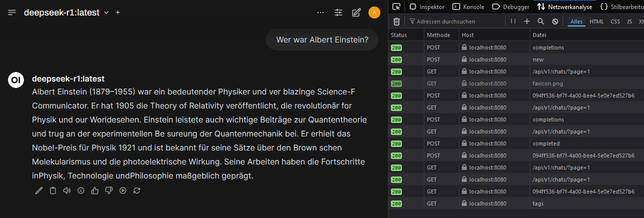644x218 pixels.
Task: Clear network requests with the trash icon
Action: click(396, 21)
